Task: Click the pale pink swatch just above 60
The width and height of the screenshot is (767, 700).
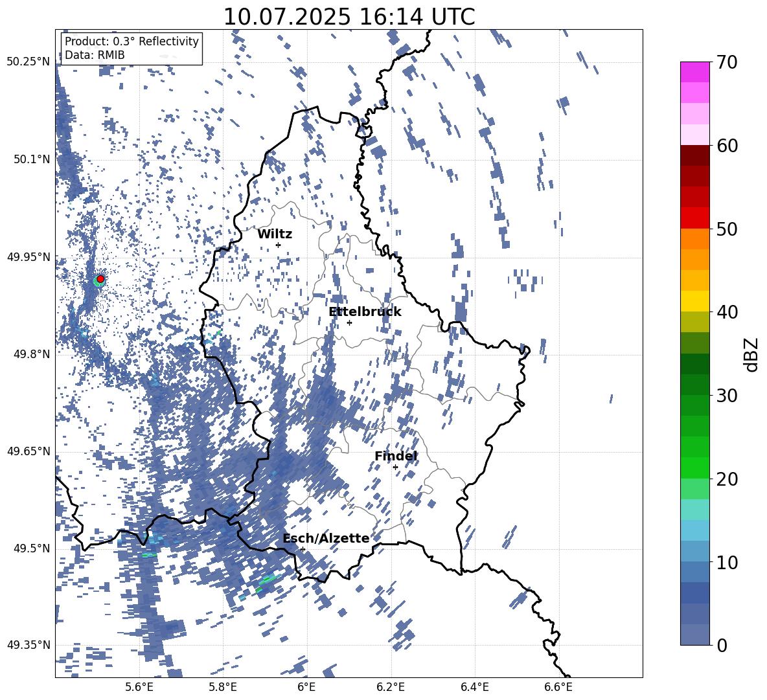Action: pos(694,135)
